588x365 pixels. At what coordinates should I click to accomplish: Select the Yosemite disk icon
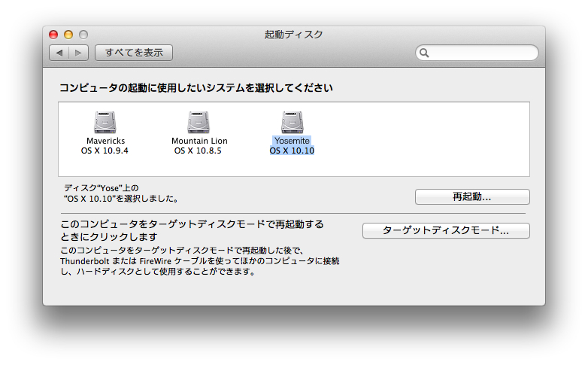292,123
